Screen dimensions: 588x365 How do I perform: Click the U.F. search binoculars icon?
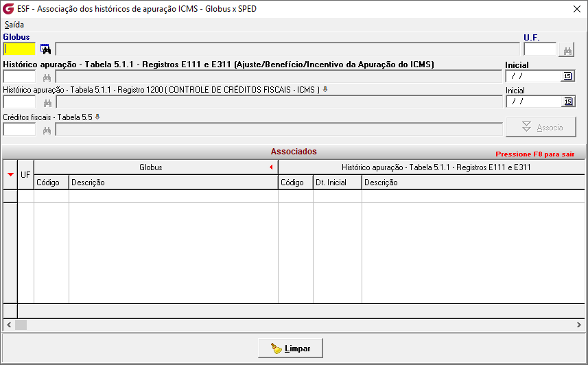tap(567, 50)
